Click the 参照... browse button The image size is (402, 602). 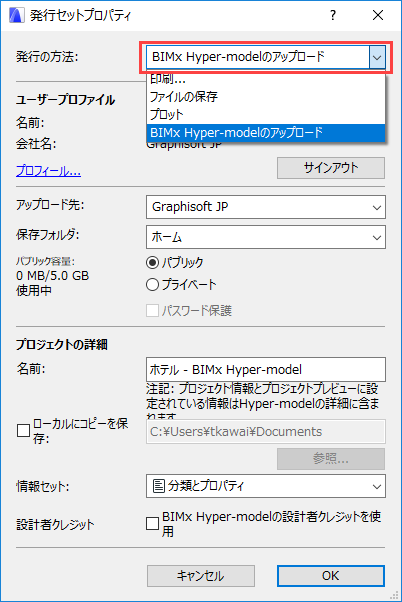pyautogui.click(x=331, y=459)
